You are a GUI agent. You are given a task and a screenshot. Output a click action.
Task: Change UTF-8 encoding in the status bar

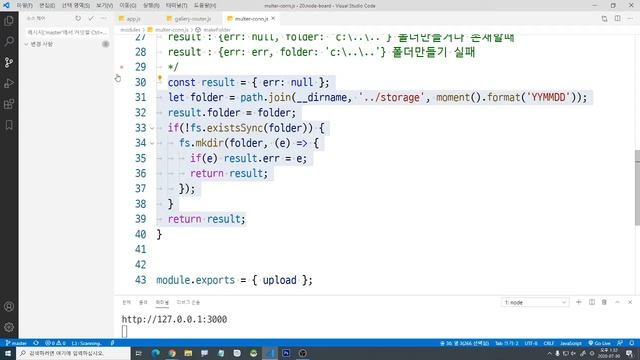point(531,343)
